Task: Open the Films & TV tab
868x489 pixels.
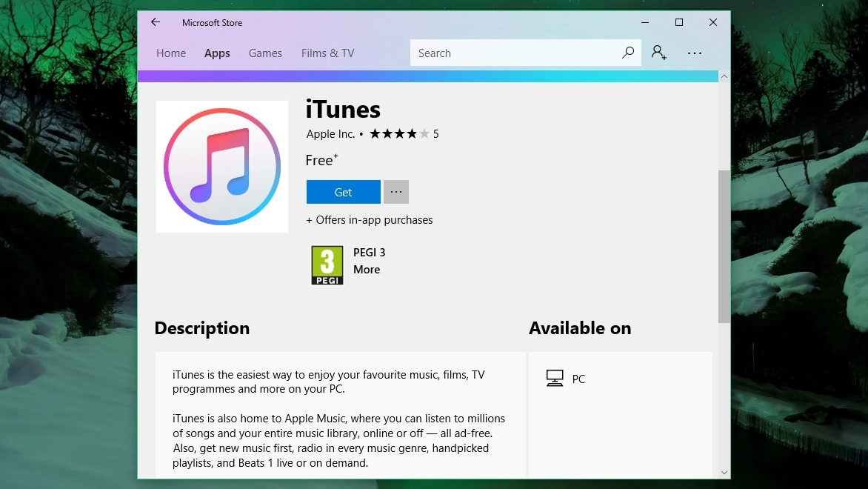Action: (x=327, y=53)
